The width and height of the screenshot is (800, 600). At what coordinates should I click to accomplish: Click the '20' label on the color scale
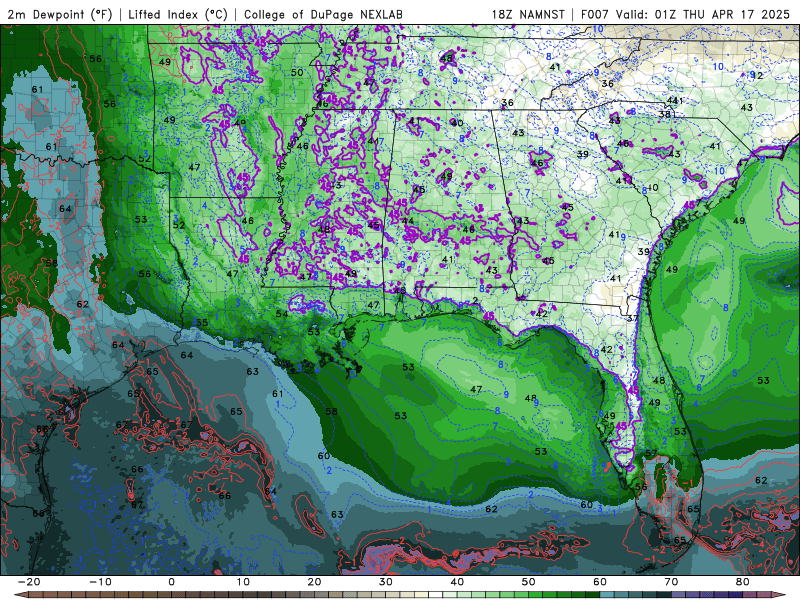tap(314, 582)
